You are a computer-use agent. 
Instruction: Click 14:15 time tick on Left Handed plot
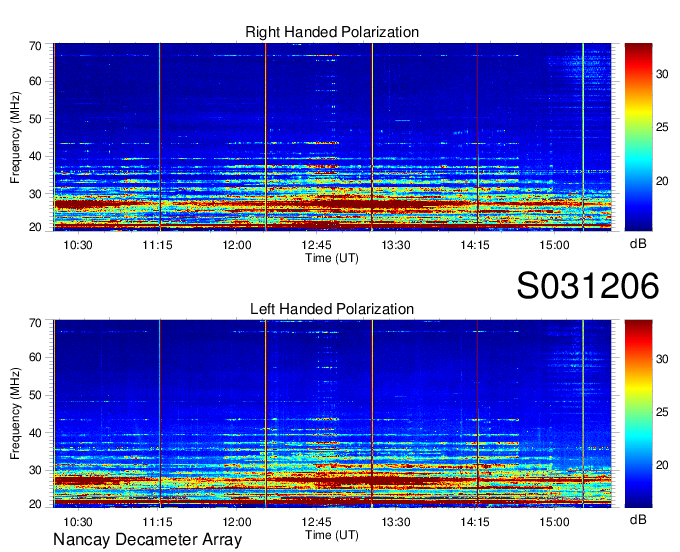[x=475, y=522]
